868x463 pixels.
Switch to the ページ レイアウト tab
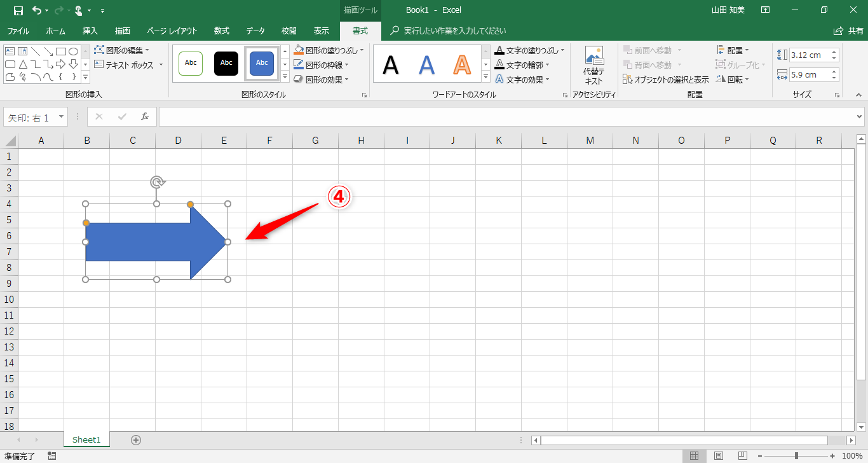point(172,31)
